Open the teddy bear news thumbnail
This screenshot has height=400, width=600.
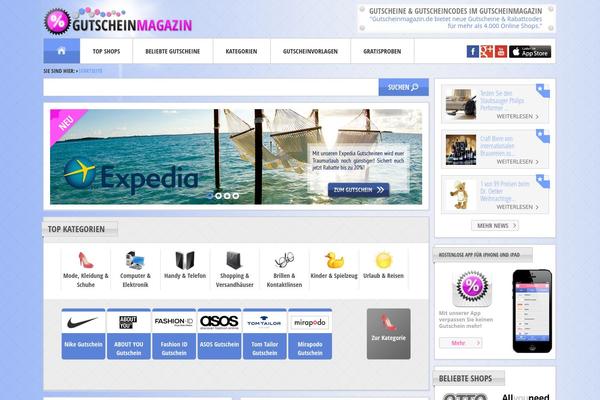tap(461, 195)
